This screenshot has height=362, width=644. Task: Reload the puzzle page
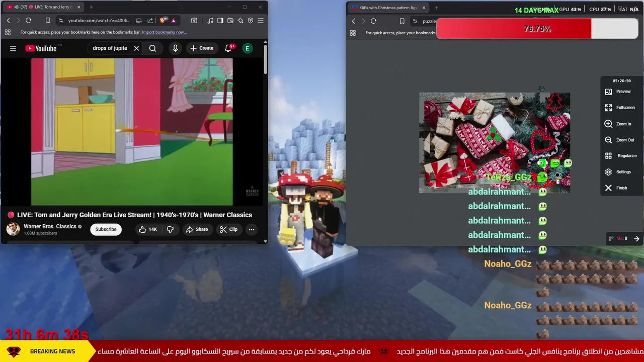(373, 21)
